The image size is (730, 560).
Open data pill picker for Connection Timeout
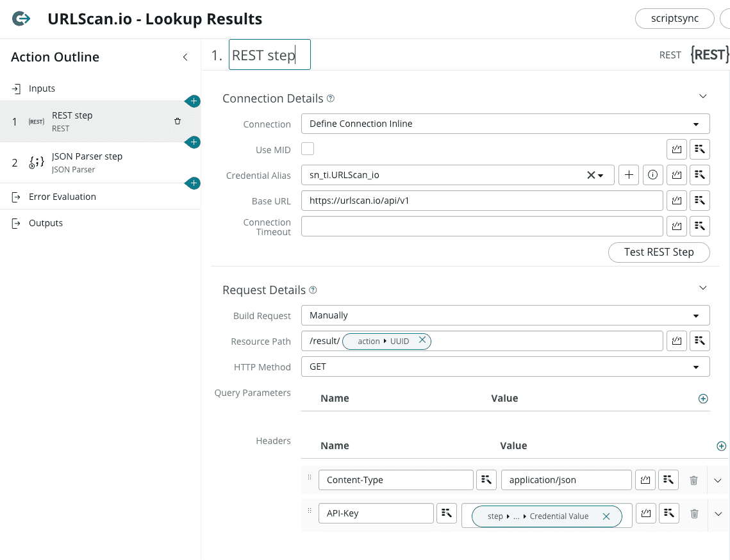700,226
